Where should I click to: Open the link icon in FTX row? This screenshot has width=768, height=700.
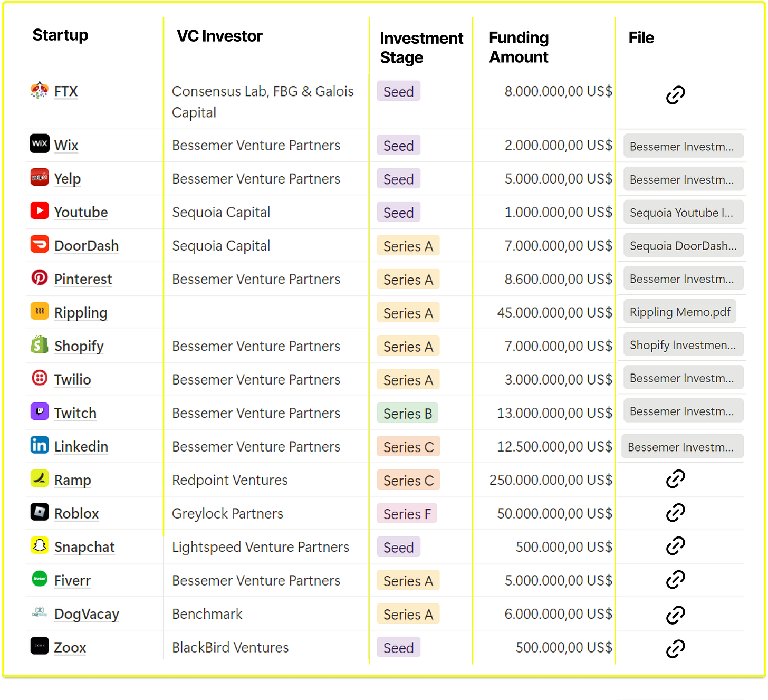click(x=675, y=95)
